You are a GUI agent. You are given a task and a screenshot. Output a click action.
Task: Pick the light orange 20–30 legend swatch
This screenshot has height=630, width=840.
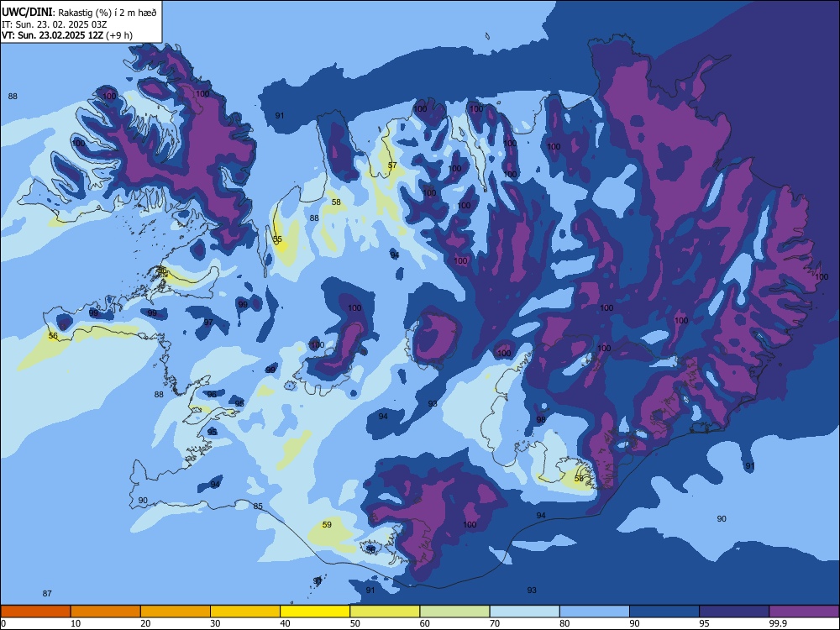[176, 612]
